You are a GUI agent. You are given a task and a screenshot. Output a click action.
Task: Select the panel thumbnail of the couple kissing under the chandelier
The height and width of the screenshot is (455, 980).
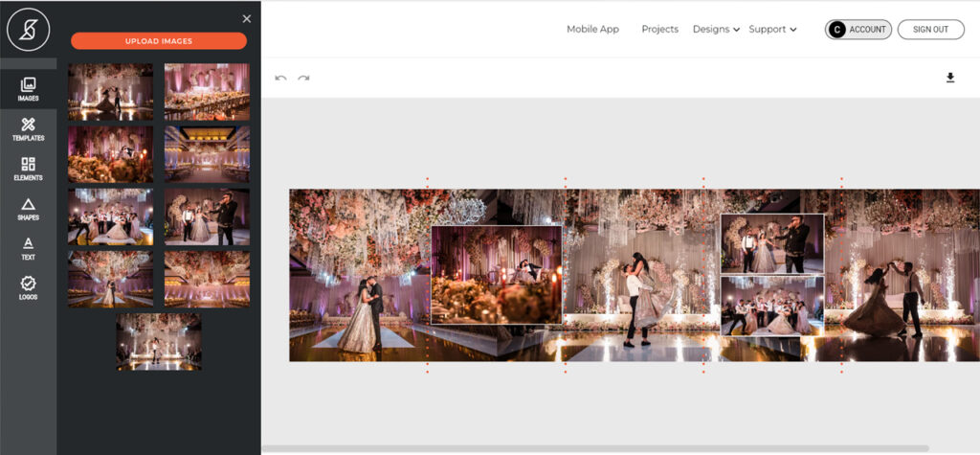[111, 279]
